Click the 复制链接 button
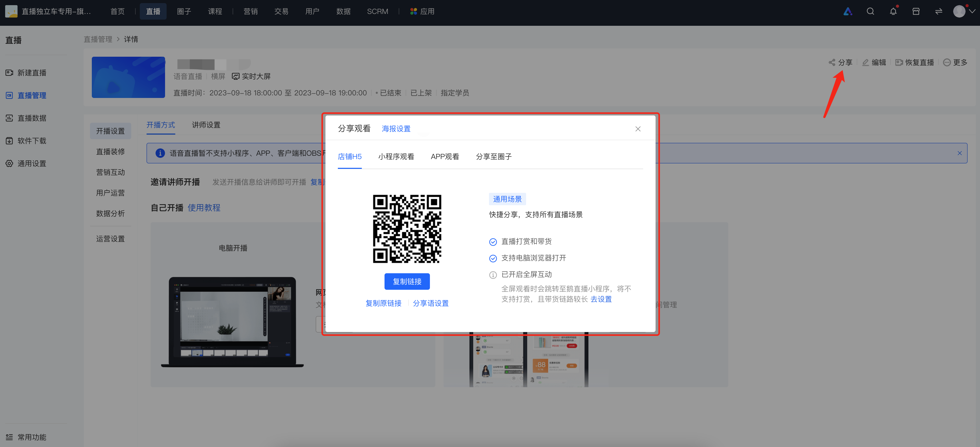Viewport: 980px width, 447px height. click(x=407, y=282)
